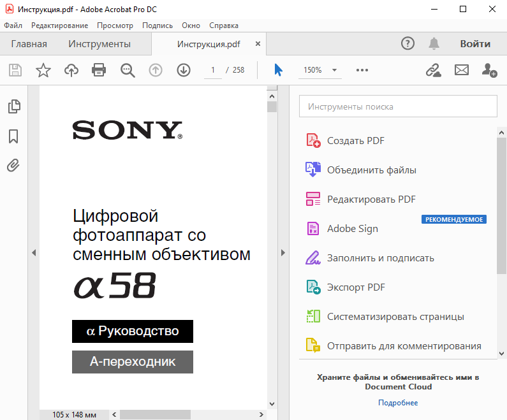Open notifications bell icon
Viewport: 507px width, 420px height.
pyautogui.click(x=434, y=43)
